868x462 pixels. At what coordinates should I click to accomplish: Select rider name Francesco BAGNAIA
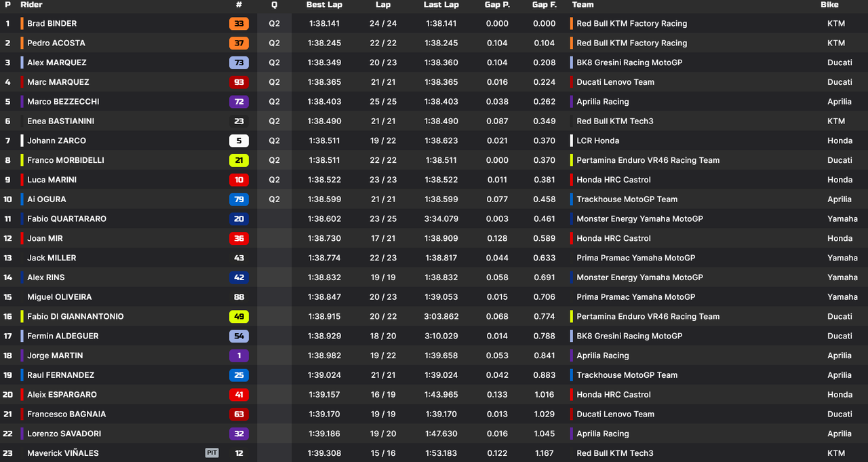click(x=66, y=415)
